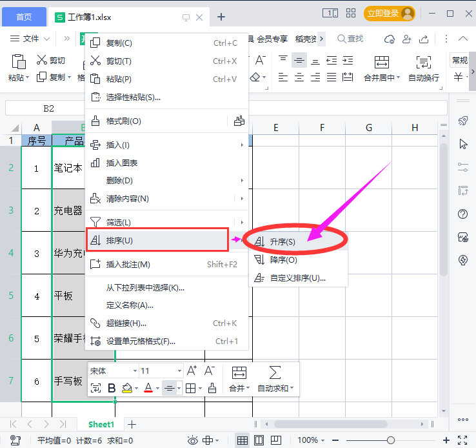This screenshot has width=476, height=448.
Task: Apply justify alignment in ribbon
Action: click(332, 77)
